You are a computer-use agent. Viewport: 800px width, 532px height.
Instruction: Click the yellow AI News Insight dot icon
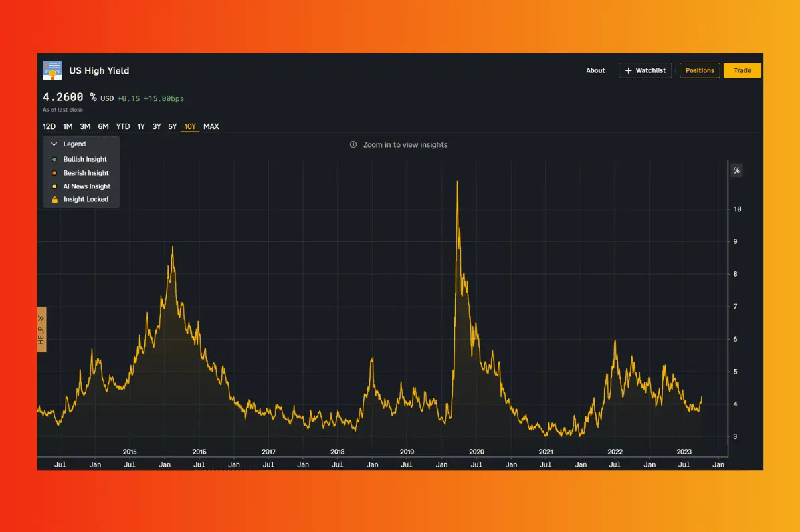coord(55,186)
